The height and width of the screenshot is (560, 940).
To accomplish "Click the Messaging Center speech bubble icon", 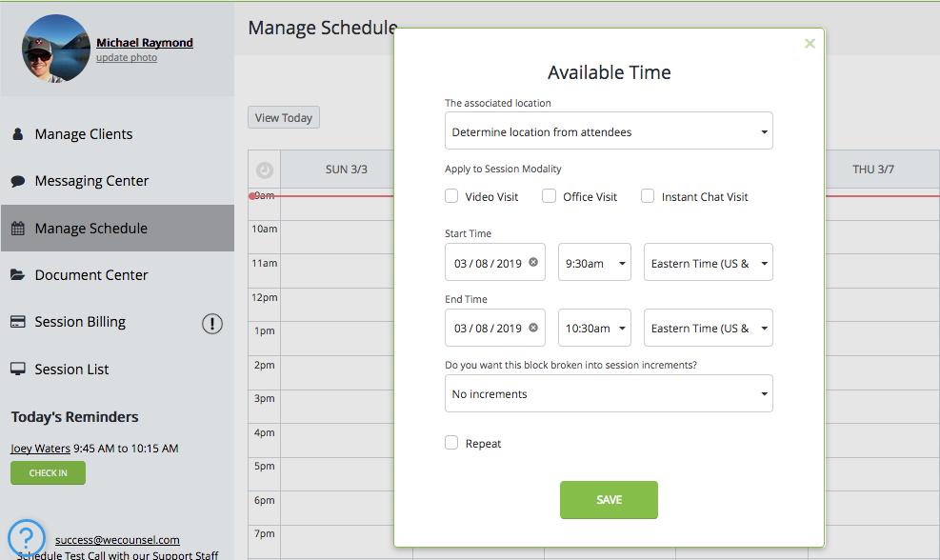I will pos(18,181).
